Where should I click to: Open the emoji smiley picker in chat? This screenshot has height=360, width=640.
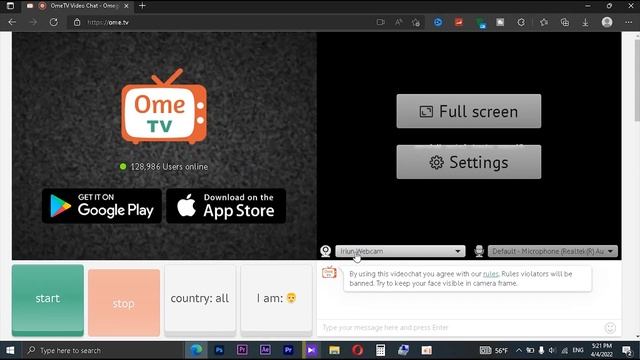pos(610,328)
